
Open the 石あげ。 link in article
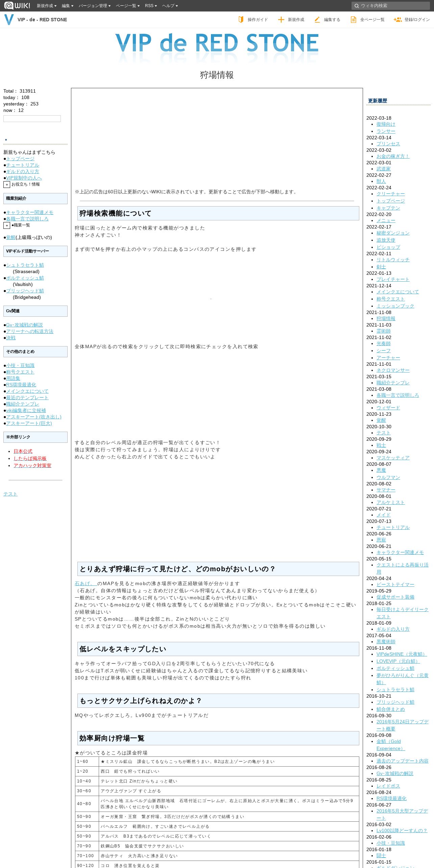pos(86,583)
